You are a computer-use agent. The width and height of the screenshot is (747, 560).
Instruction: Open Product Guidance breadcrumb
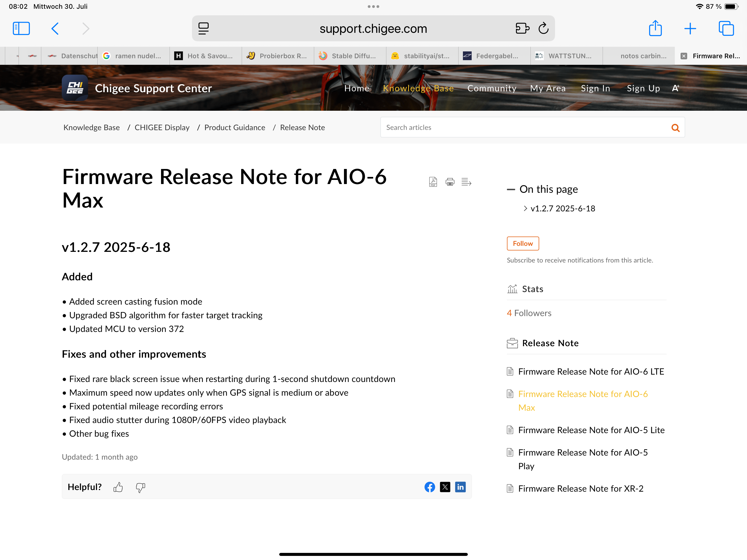235,127
